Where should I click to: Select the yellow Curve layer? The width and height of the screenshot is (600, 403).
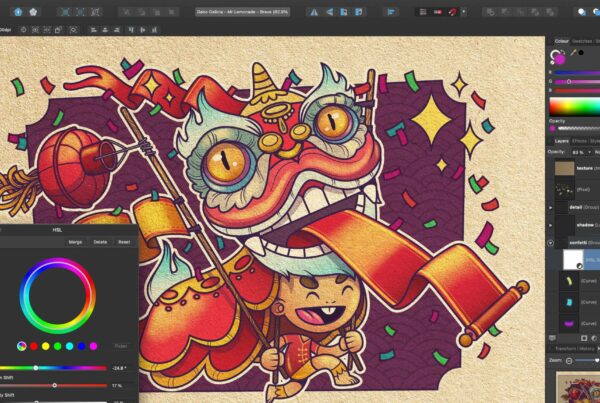(579, 281)
